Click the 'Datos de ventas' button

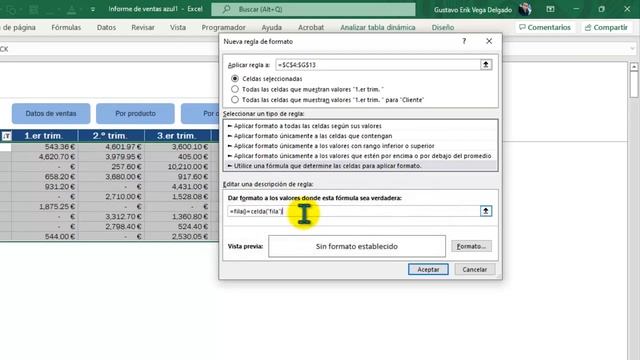(51, 113)
